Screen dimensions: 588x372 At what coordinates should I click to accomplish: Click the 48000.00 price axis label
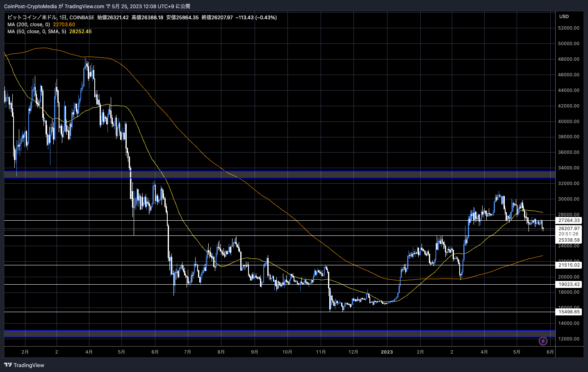click(x=569, y=59)
